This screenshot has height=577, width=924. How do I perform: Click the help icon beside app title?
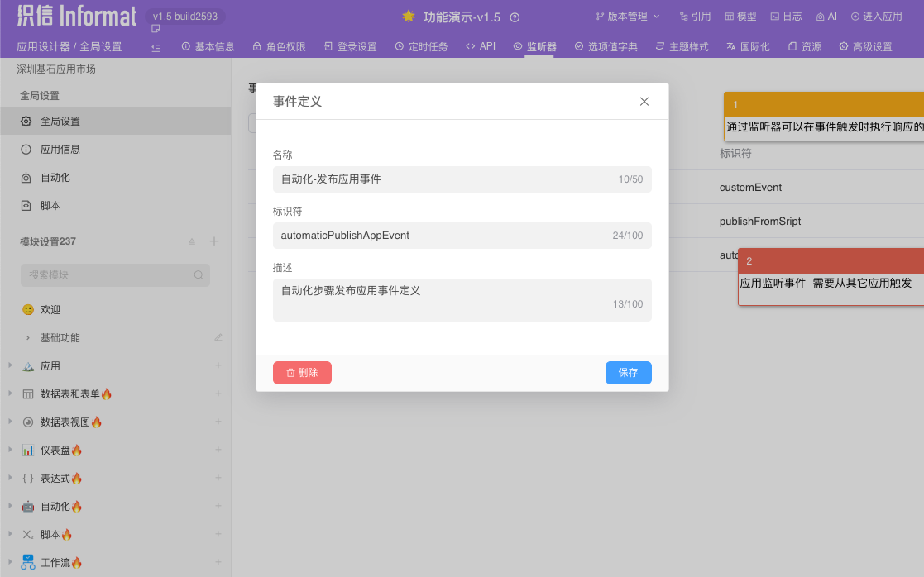click(x=515, y=17)
